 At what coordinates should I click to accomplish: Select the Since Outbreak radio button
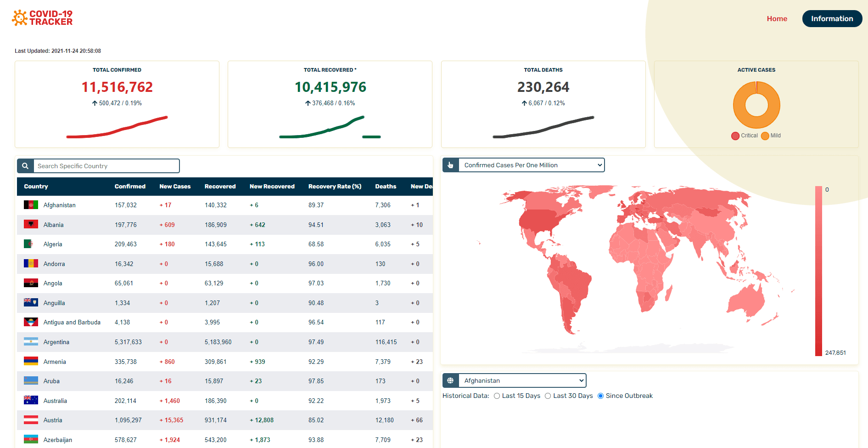pos(600,396)
